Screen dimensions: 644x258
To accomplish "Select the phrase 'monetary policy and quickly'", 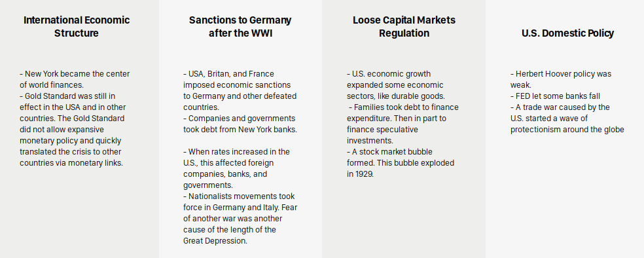I will pyautogui.click(x=70, y=141).
